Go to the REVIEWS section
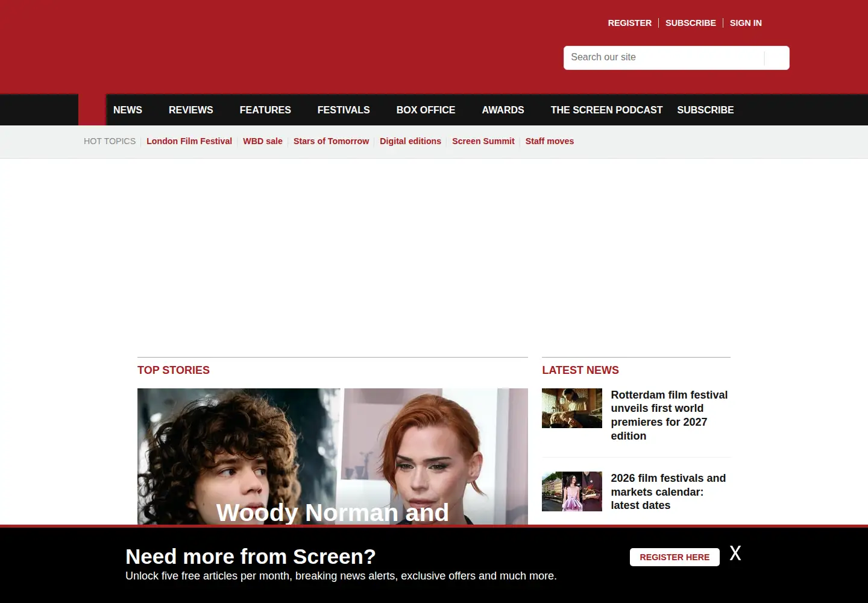Image resolution: width=868 pixels, height=603 pixels. pyautogui.click(x=191, y=110)
